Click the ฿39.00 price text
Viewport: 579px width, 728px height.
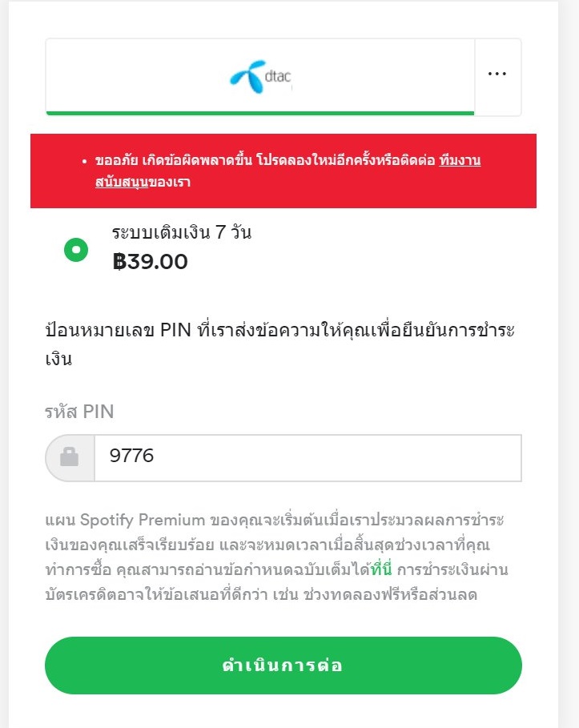(151, 262)
